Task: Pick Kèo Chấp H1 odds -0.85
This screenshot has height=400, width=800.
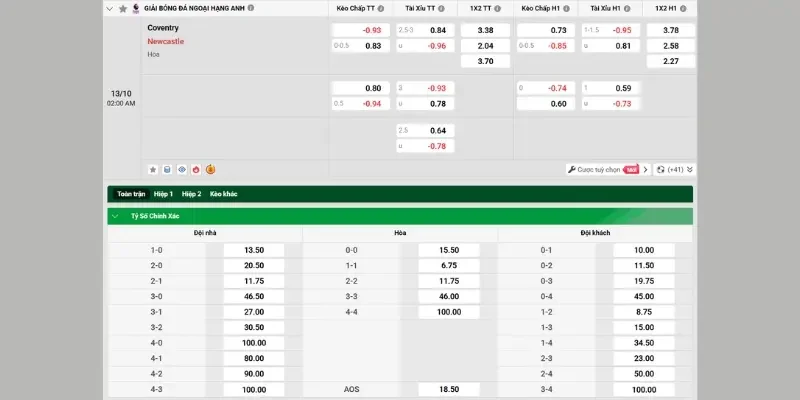Action: (546, 45)
